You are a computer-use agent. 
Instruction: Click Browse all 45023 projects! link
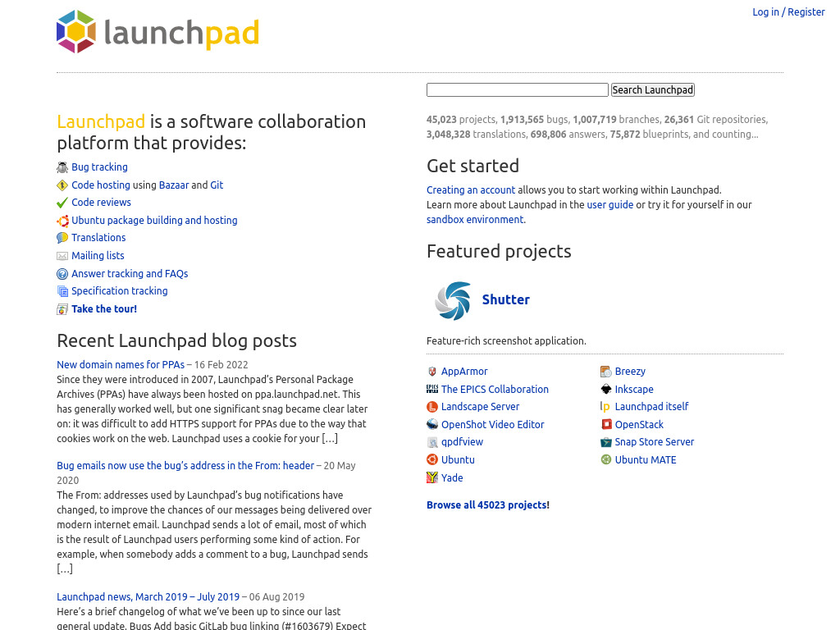487,505
